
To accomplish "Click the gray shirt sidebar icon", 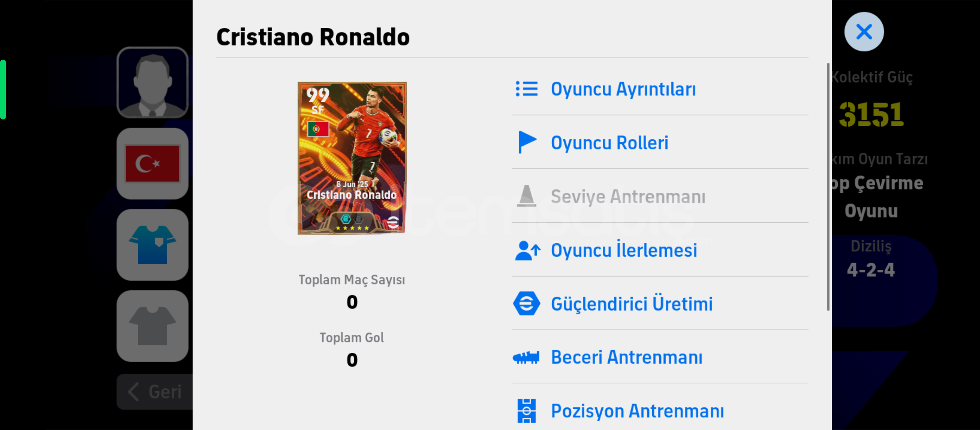I will pyautogui.click(x=153, y=326).
